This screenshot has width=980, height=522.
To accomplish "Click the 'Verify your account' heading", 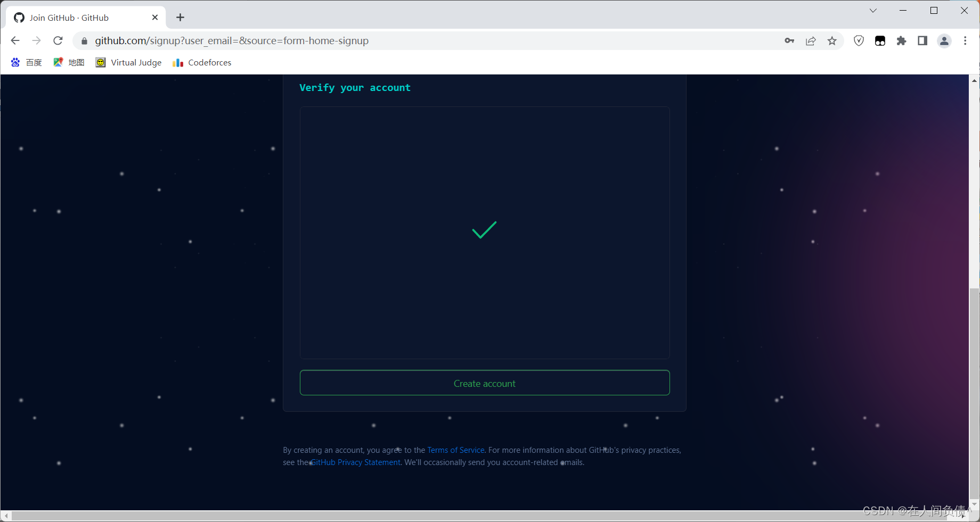I will click(x=355, y=88).
